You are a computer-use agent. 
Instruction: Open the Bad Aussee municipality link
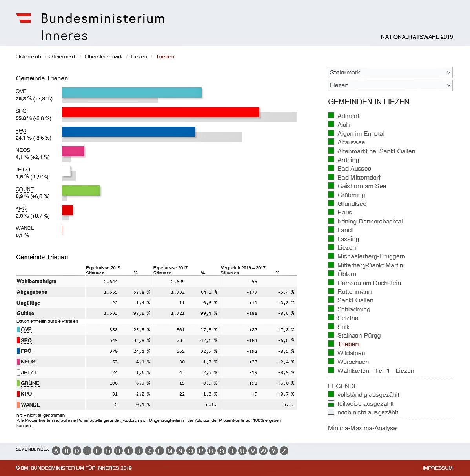[354, 169]
